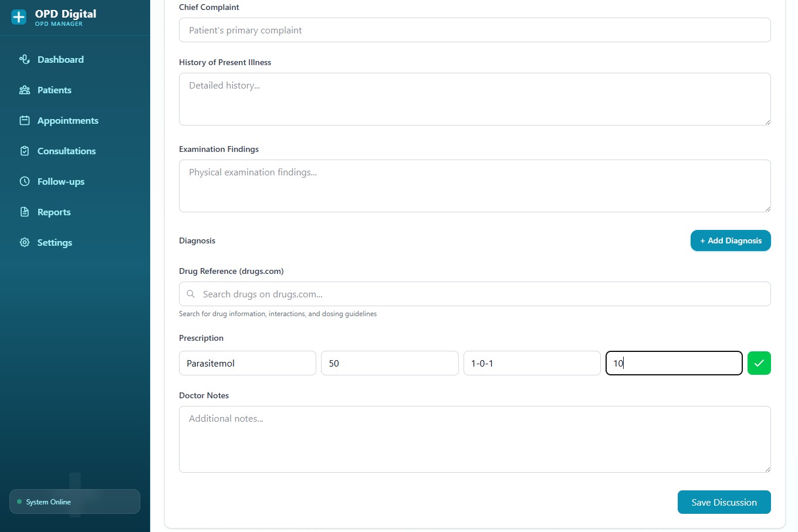Click into History of Present Illness textarea
Viewport: 798px width, 532px height.
(474, 99)
